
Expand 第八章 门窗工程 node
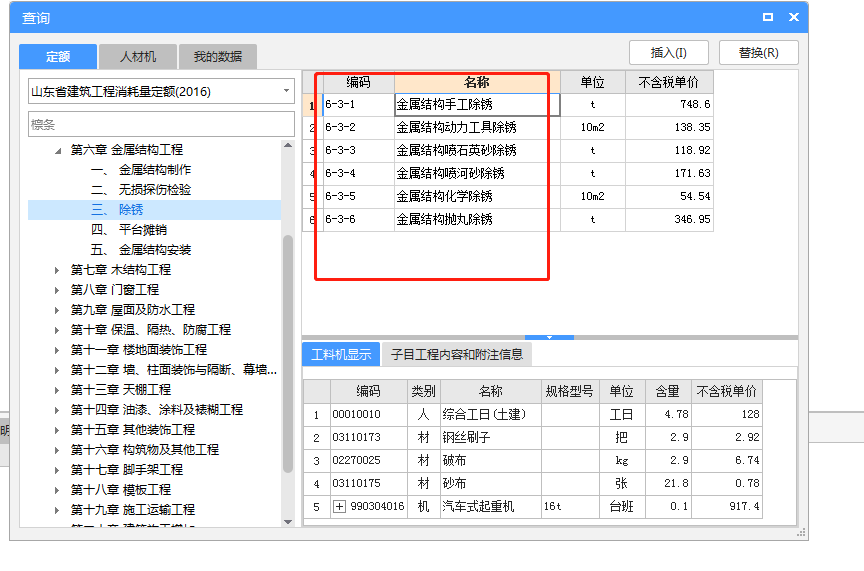click(57, 290)
